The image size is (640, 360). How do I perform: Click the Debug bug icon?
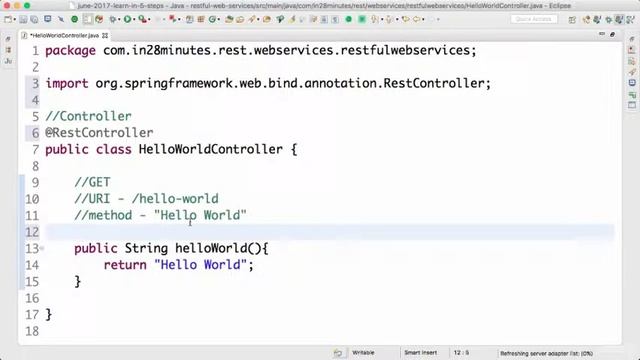coord(112,19)
